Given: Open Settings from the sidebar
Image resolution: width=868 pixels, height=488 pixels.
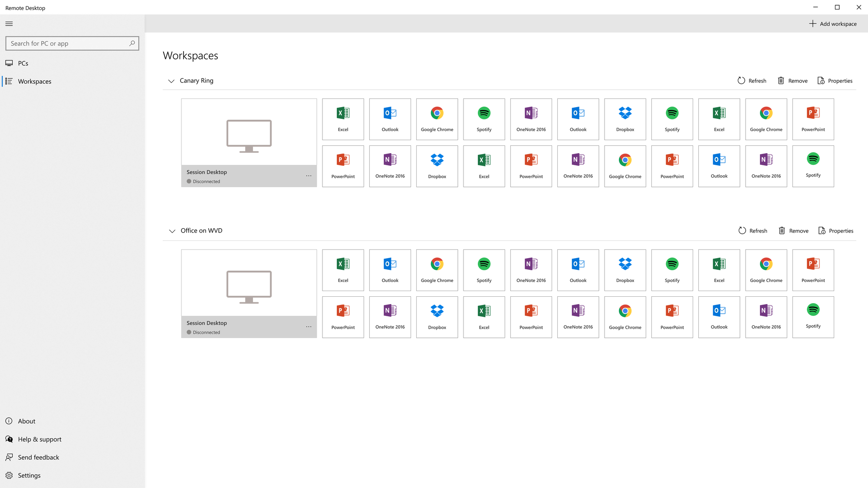Looking at the screenshot, I should 72,475.
